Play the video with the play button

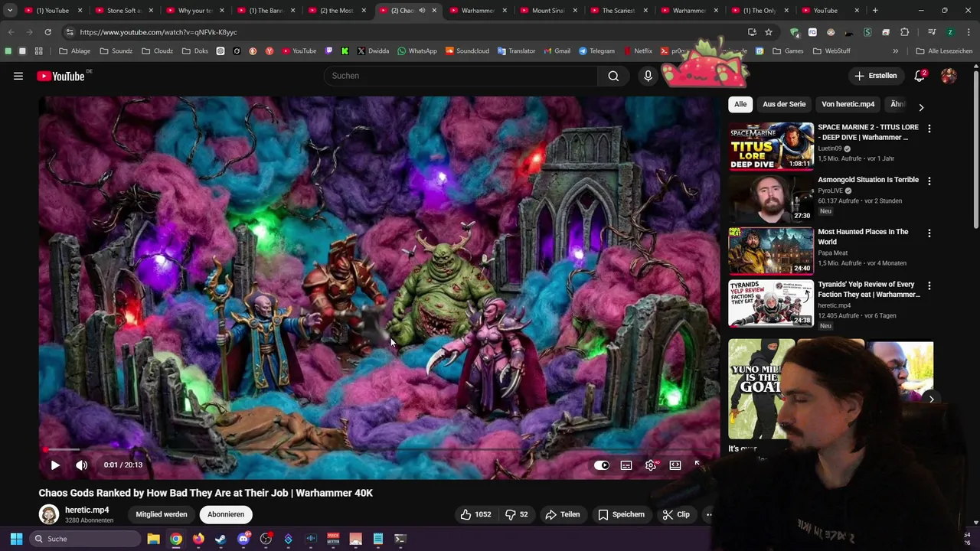coord(55,465)
